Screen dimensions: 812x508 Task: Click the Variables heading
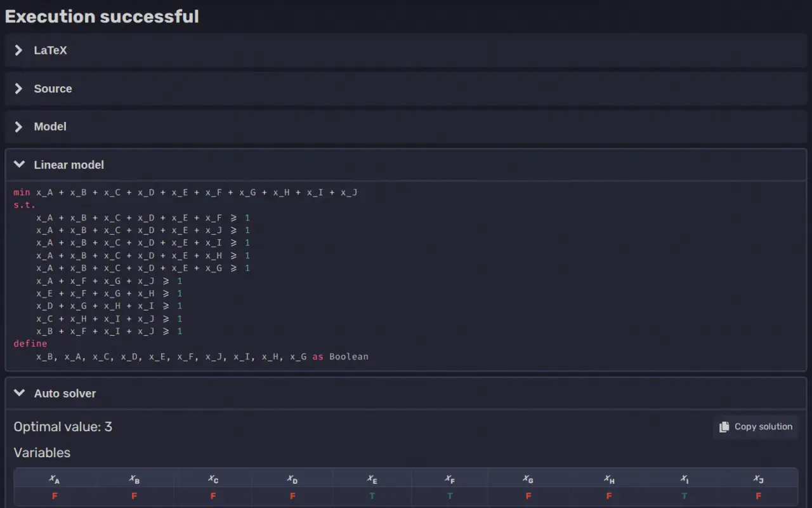click(42, 453)
